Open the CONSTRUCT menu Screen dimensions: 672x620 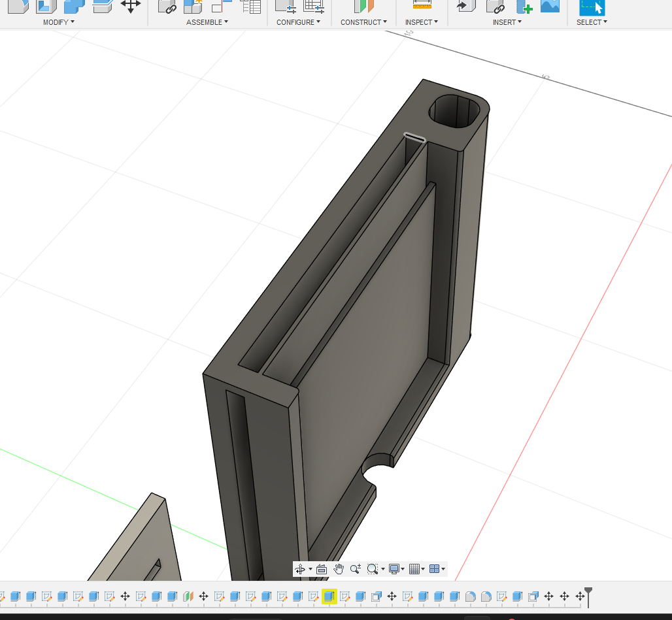click(363, 22)
